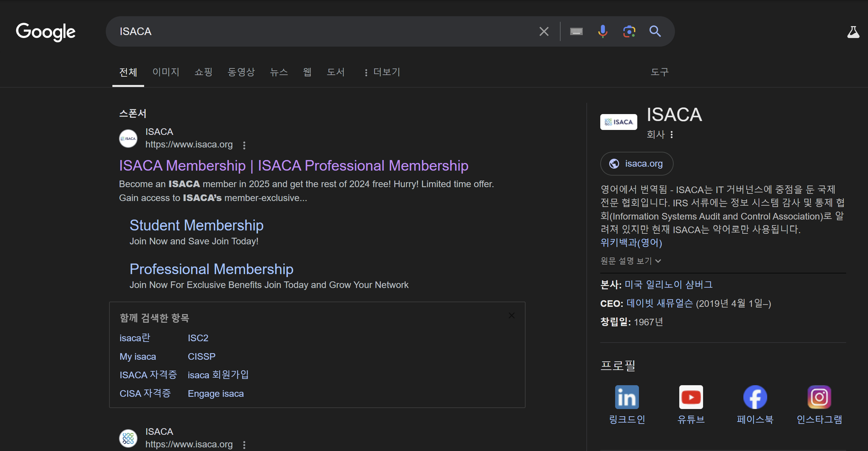Open ISACA Facebook profile icon
The image size is (868, 451).
(755, 397)
